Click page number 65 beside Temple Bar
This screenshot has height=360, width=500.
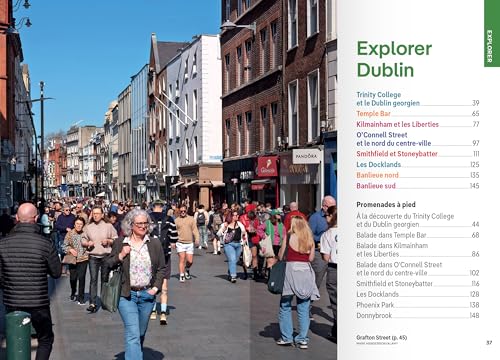click(476, 114)
